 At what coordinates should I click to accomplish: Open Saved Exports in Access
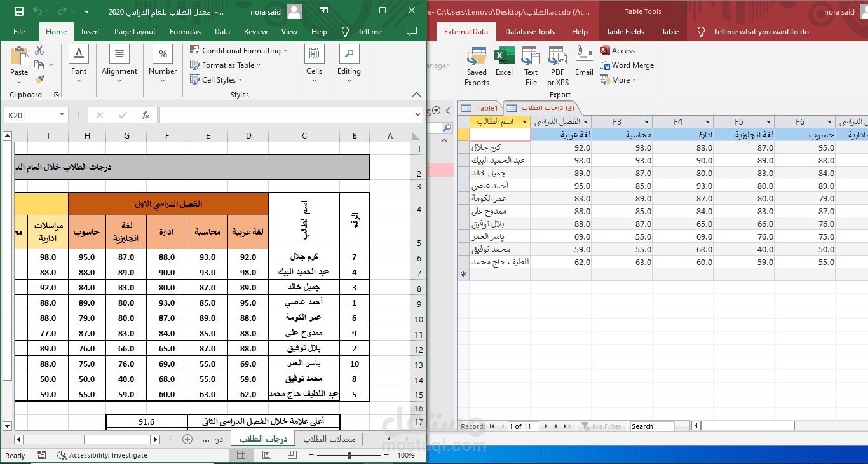click(477, 67)
